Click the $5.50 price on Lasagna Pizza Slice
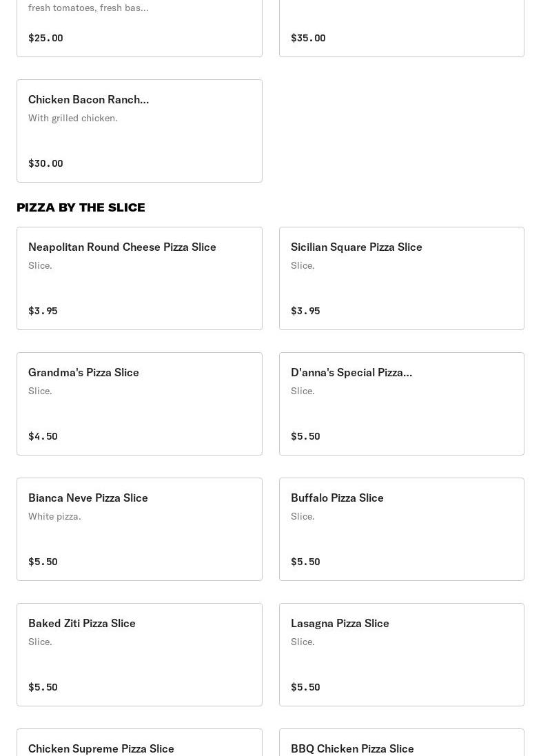This screenshot has width=541, height=756. 305,687
